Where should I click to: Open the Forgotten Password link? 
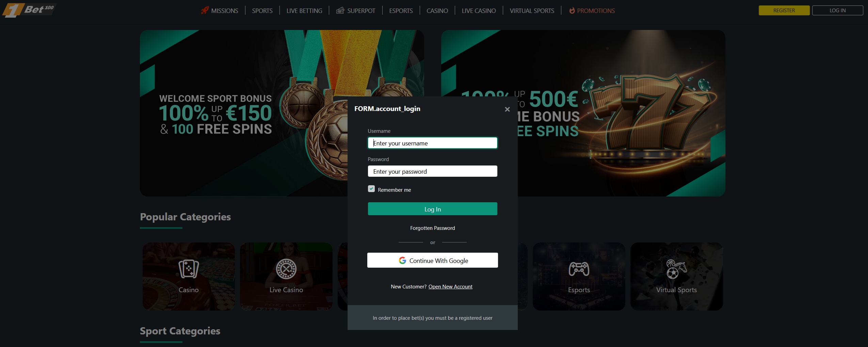point(432,228)
